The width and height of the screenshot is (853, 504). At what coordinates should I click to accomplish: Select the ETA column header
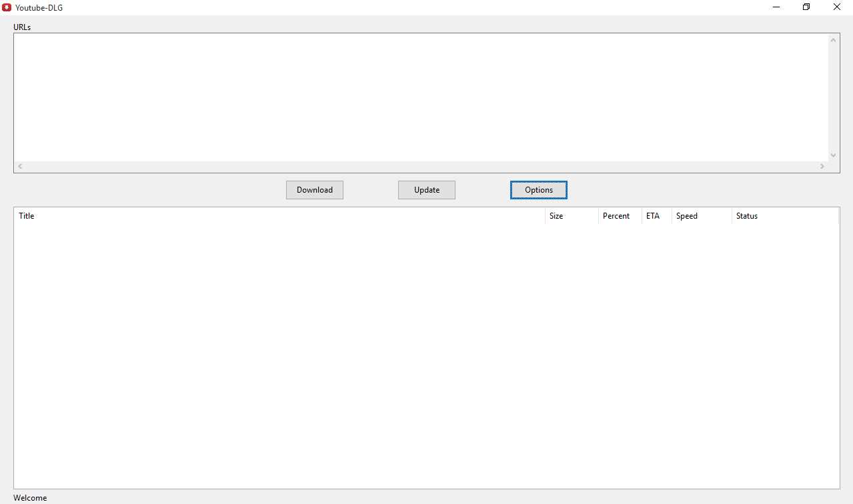tap(653, 215)
